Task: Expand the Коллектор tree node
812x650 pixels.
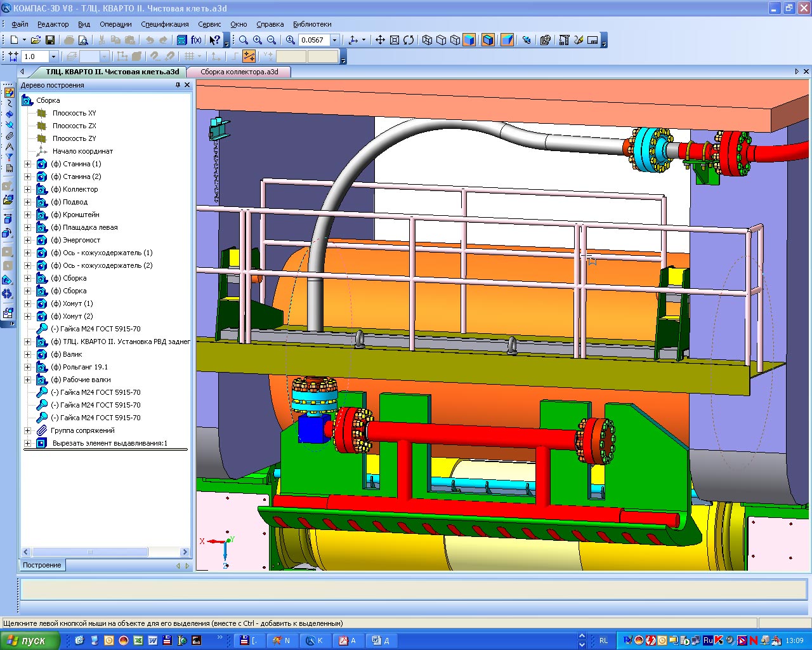Action: (x=27, y=189)
